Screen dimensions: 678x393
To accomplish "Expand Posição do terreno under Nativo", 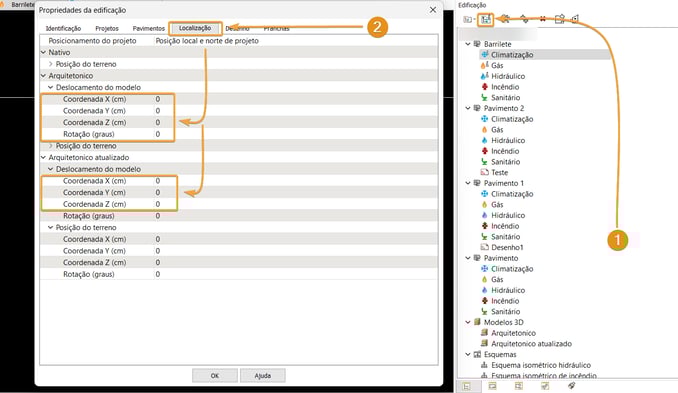I will (51, 64).
